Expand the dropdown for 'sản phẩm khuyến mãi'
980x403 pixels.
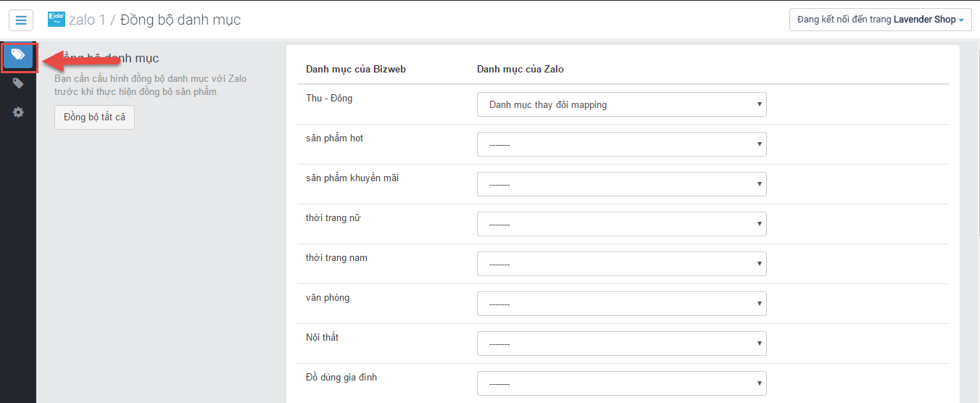[621, 184]
